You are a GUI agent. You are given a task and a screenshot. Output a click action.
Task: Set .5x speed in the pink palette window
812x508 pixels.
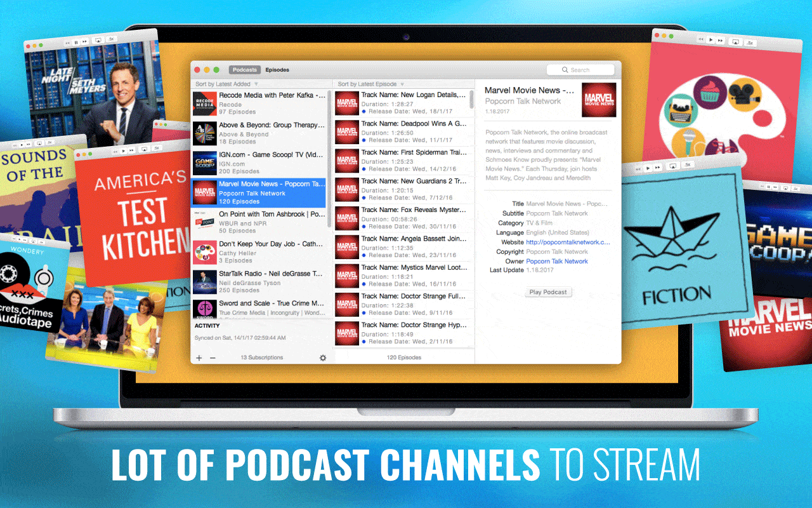tap(750, 43)
